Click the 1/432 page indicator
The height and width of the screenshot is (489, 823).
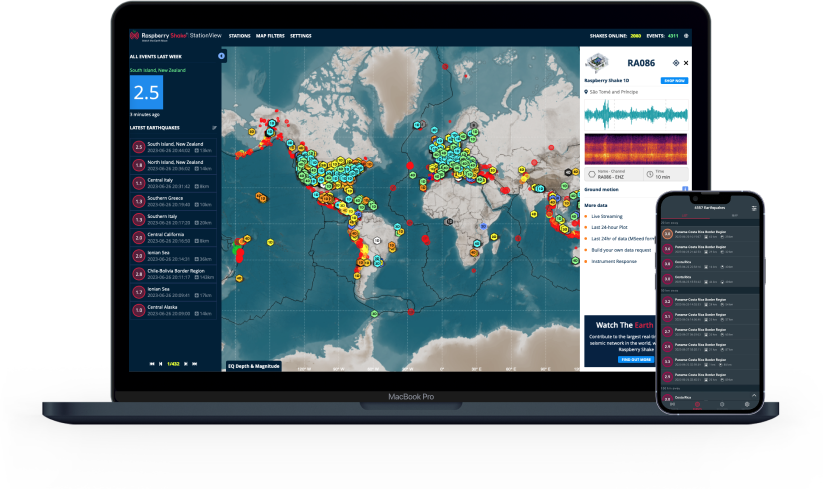173,364
